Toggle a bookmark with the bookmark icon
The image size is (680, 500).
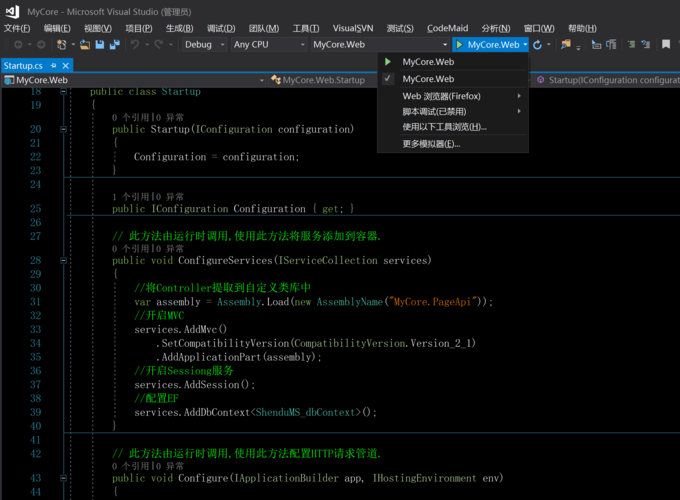tap(666, 44)
